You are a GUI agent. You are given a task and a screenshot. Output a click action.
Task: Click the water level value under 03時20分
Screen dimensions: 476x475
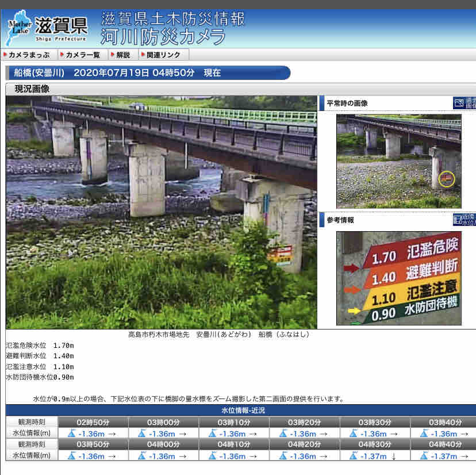pos(303,434)
